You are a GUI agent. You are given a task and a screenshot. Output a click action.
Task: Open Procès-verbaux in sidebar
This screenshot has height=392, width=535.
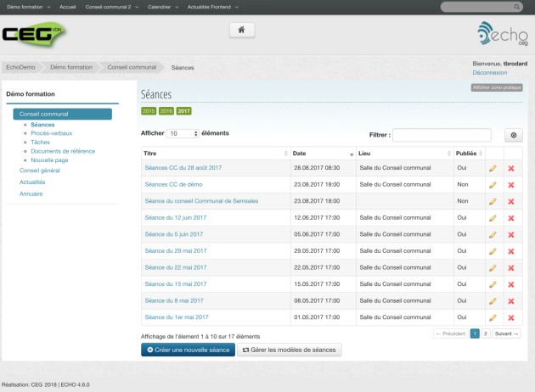tap(52, 133)
